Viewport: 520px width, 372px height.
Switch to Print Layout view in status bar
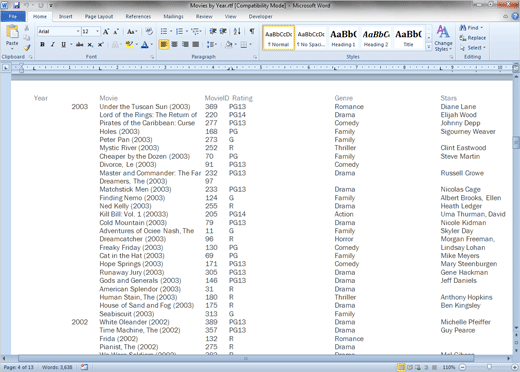(x=401, y=367)
